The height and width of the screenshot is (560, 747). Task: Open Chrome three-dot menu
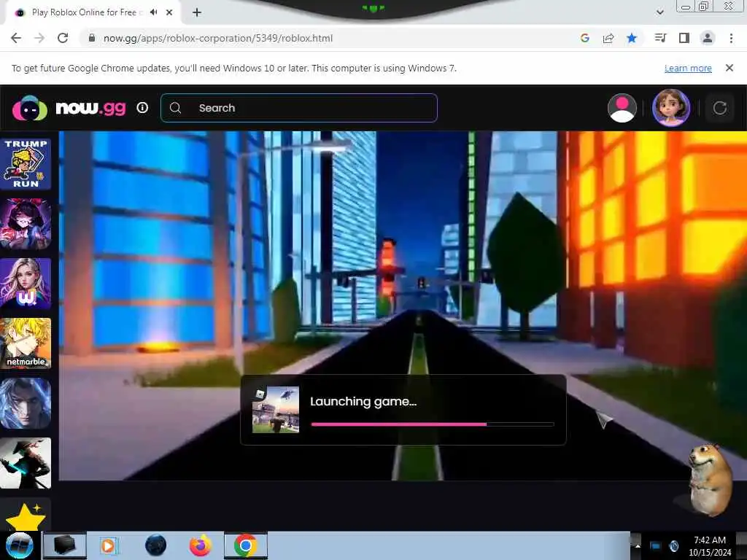point(731,38)
